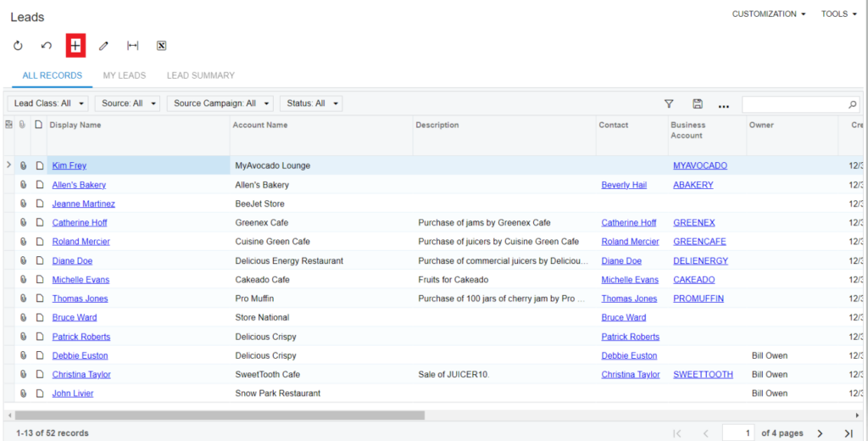This screenshot has width=868, height=441.
Task: Open the grid filter settings icon
Action: 669,104
